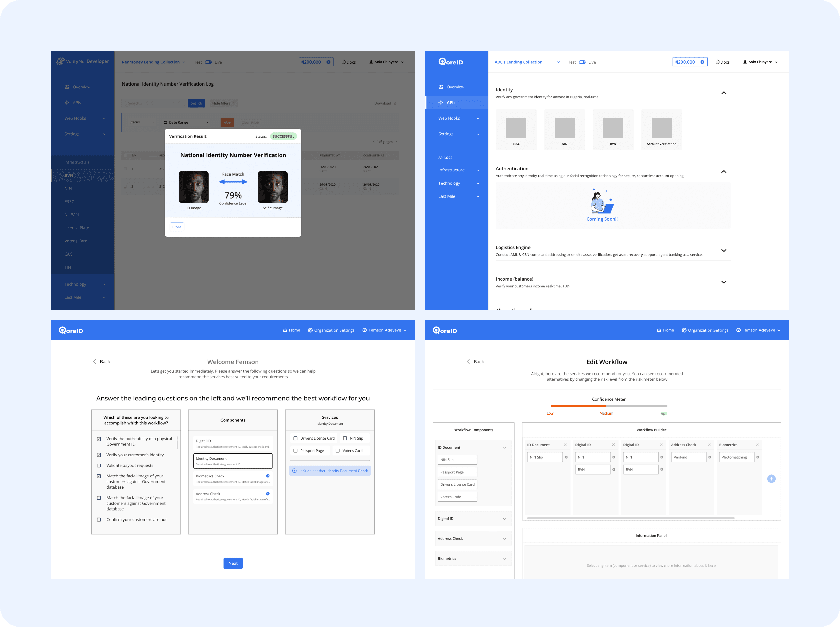The height and width of the screenshot is (627, 840).
Task: Click the Confidence Meter bar at Medium
Action: [606, 406]
